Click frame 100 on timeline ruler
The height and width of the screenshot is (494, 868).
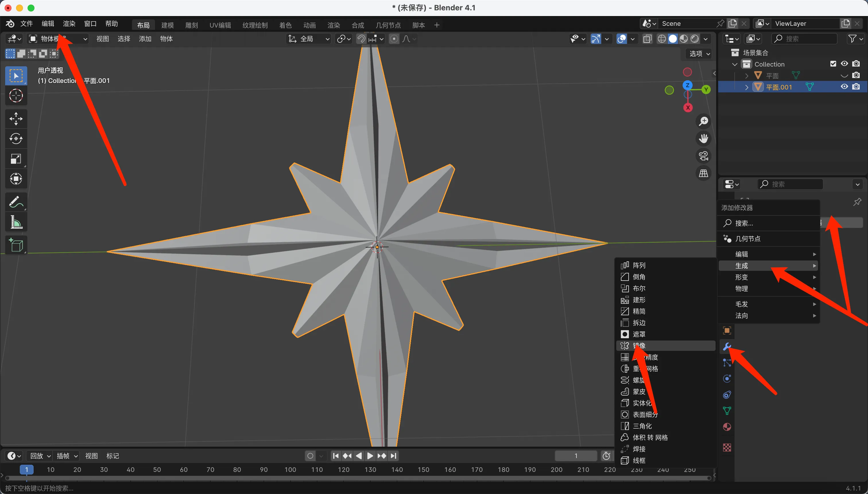click(x=290, y=470)
